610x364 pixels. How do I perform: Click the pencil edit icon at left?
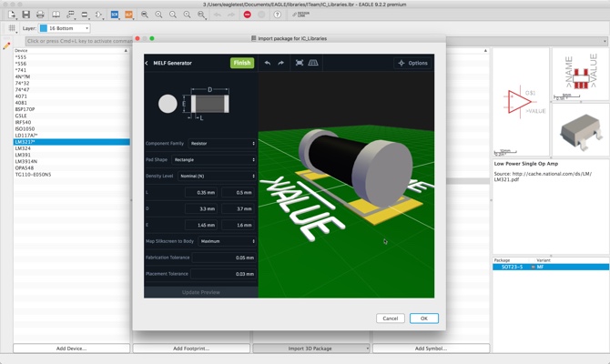pos(6,46)
